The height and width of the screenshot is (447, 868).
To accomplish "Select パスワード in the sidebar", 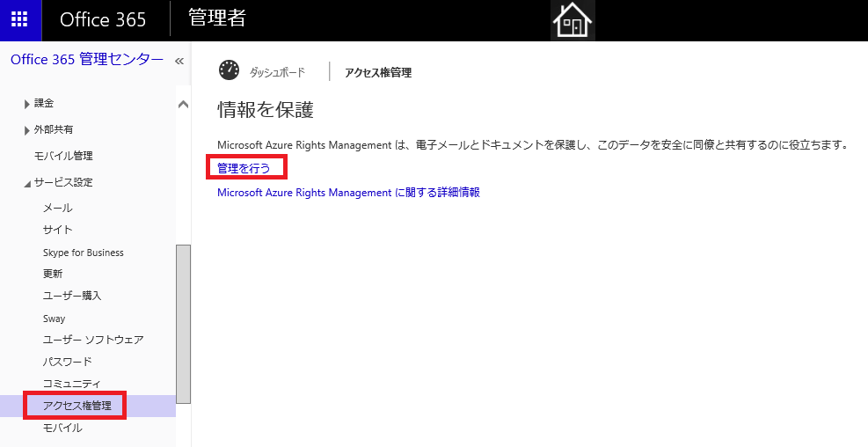I will pos(68,362).
